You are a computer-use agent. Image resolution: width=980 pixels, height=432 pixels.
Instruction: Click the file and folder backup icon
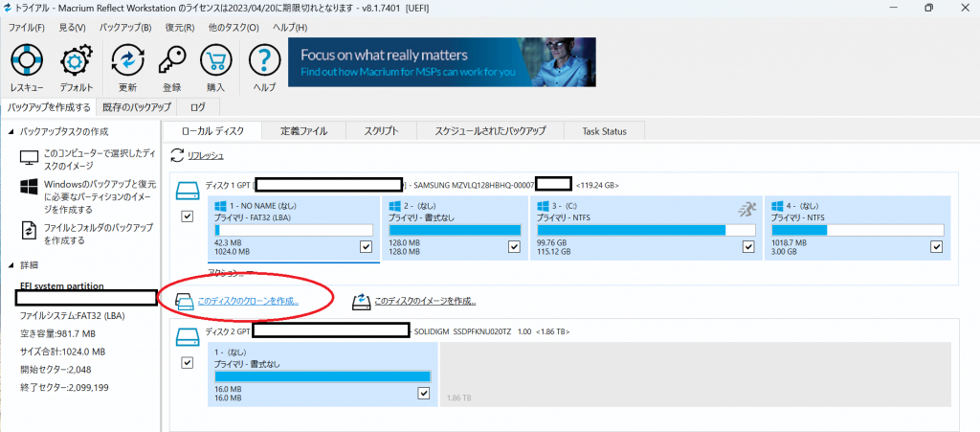point(30,230)
